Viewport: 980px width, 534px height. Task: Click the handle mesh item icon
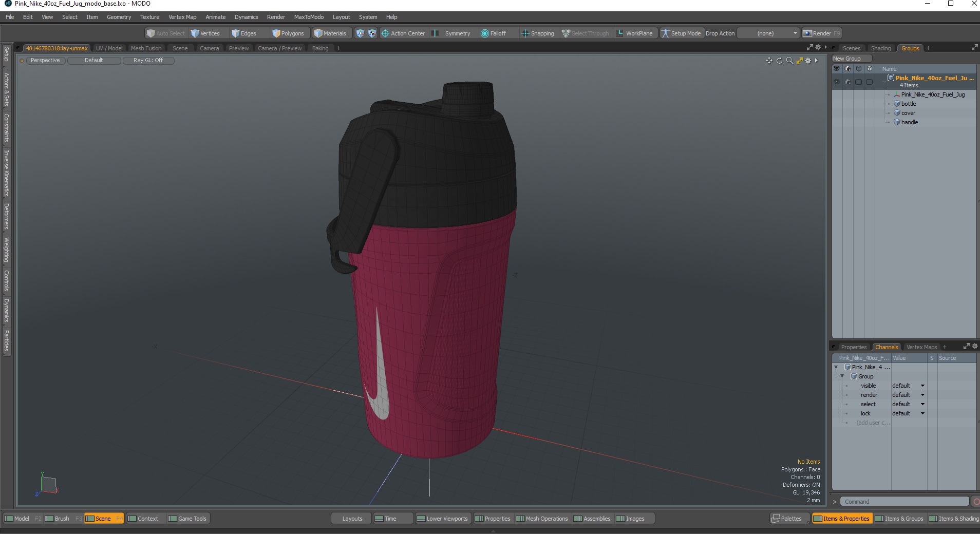[x=897, y=122]
